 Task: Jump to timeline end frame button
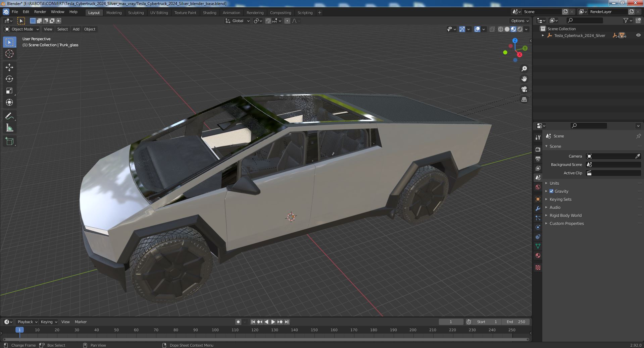point(287,322)
